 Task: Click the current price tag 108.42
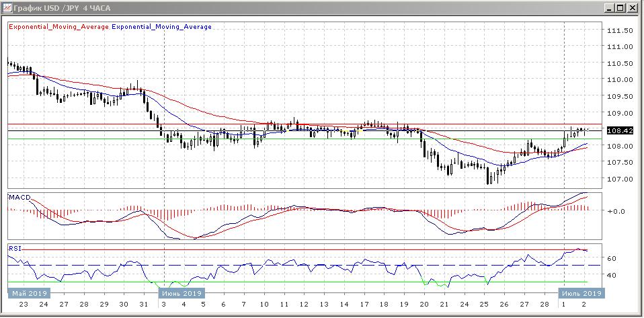click(618, 131)
